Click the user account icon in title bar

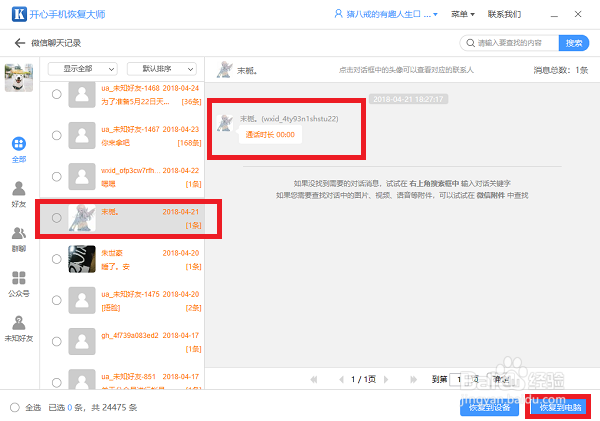pos(338,14)
